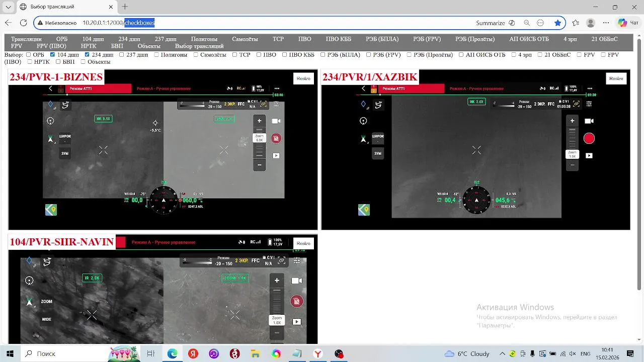Image resolution: width=644 pixels, height=362 pixels.
Task: Click the map icon in the 234/PVR/1/XAZBIK feed
Action: [x=364, y=210]
